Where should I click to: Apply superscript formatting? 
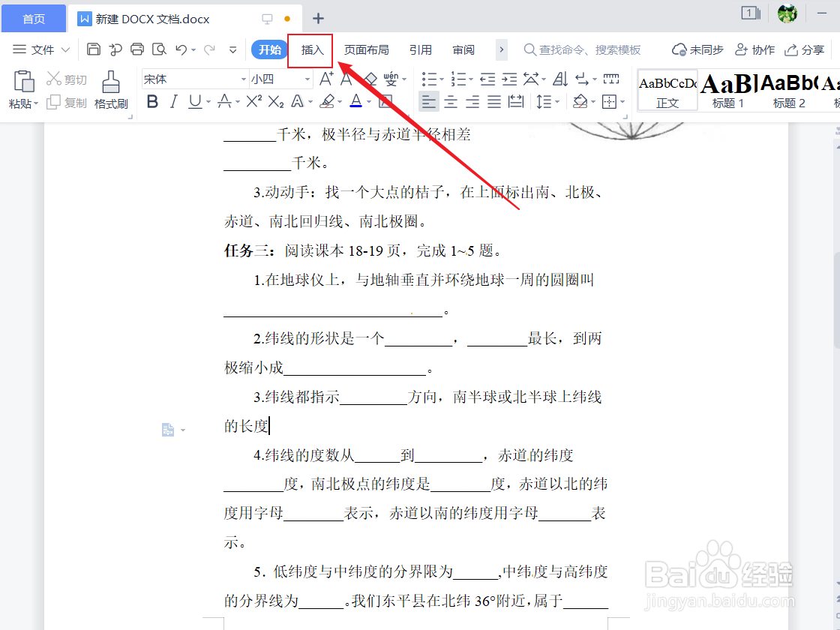[254, 101]
